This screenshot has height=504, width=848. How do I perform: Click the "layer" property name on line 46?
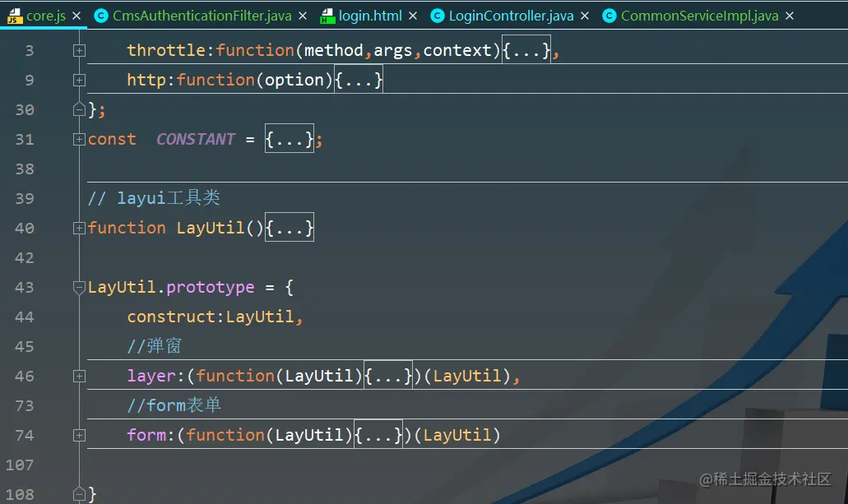tap(151, 375)
